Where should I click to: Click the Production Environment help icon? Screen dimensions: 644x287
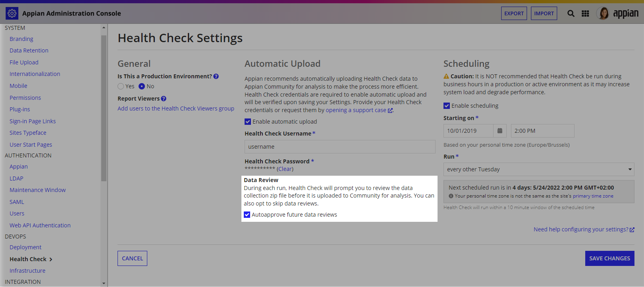pos(216,76)
